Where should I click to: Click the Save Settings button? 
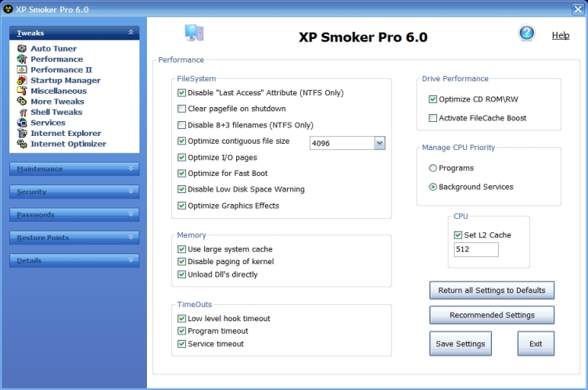[x=461, y=344]
